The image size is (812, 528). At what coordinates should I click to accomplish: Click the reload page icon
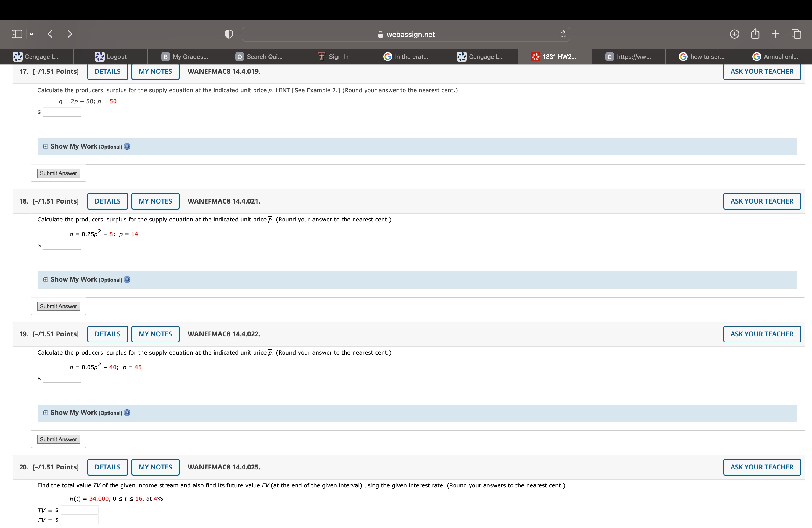point(563,34)
